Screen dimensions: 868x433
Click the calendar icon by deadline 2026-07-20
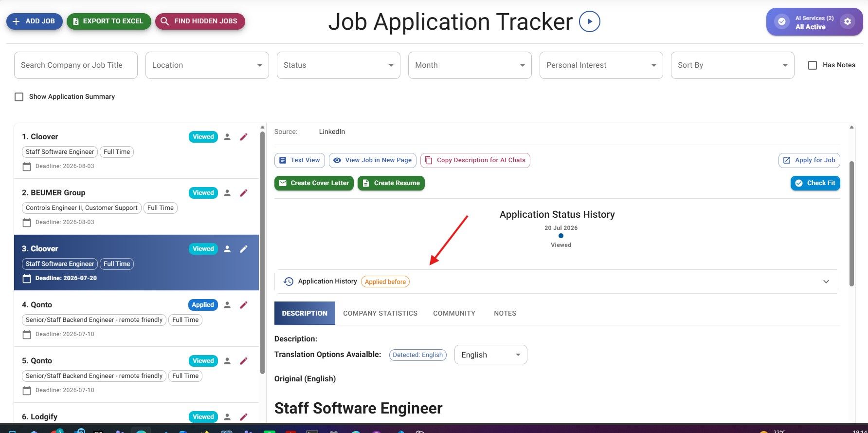27,279
